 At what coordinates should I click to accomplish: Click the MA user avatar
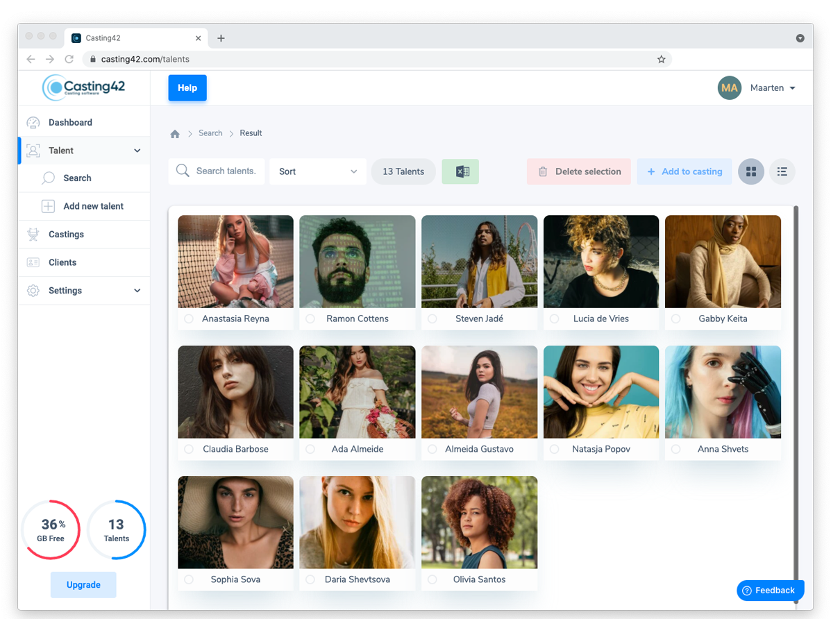729,88
